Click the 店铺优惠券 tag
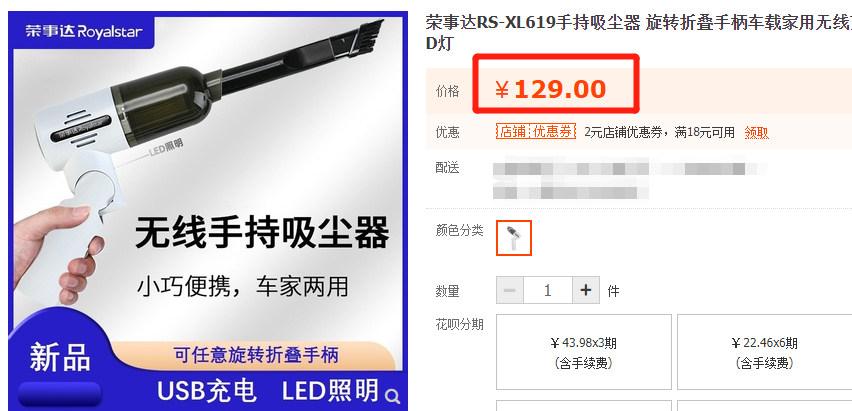This screenshot has width=852, height=411. click(x=535, y=132)
